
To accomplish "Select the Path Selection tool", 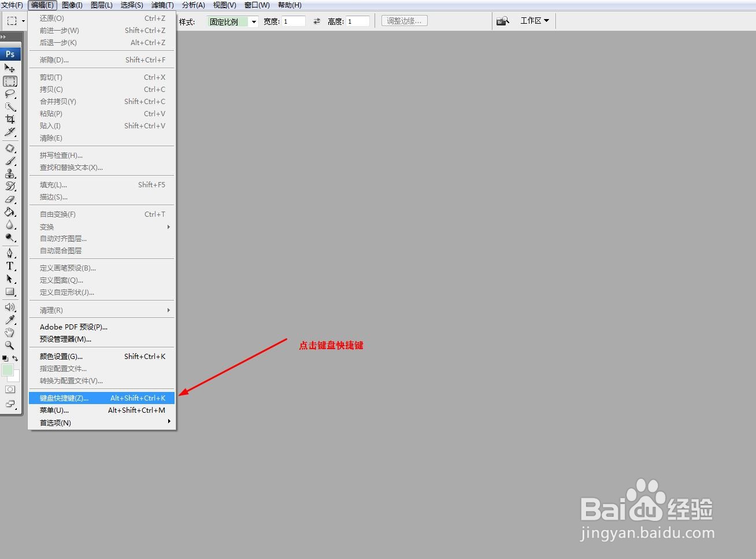I will click(x=10, y=279).
